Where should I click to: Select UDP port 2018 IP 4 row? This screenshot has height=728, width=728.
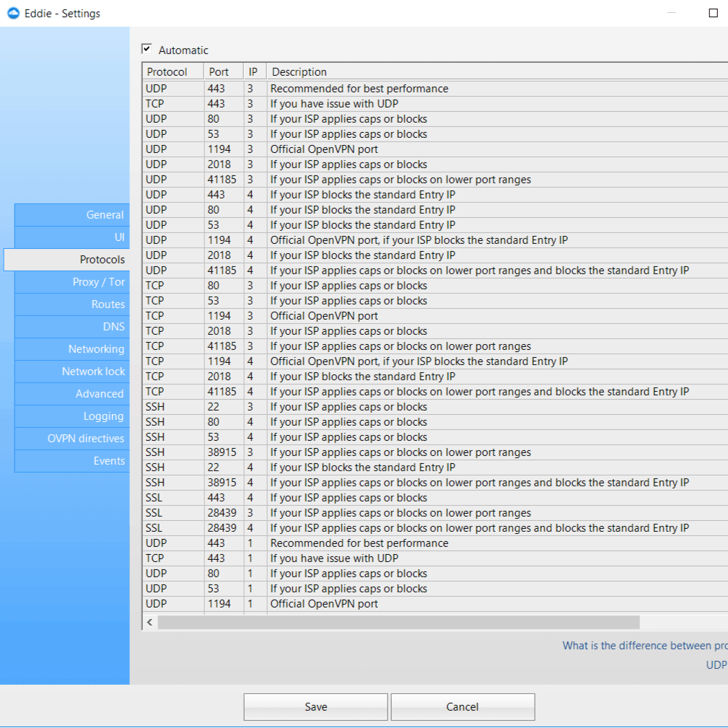(x=435, y=255)
